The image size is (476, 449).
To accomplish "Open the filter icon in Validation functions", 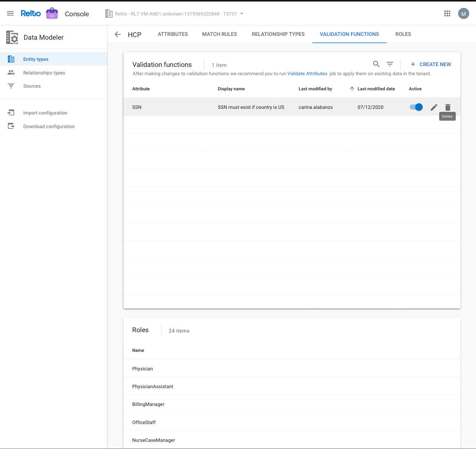I will pos(390,64).
